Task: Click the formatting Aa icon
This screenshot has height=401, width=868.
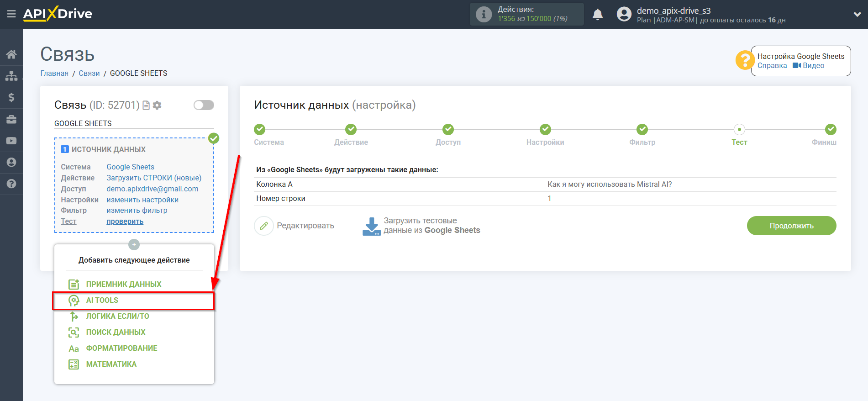Action: 74,348
